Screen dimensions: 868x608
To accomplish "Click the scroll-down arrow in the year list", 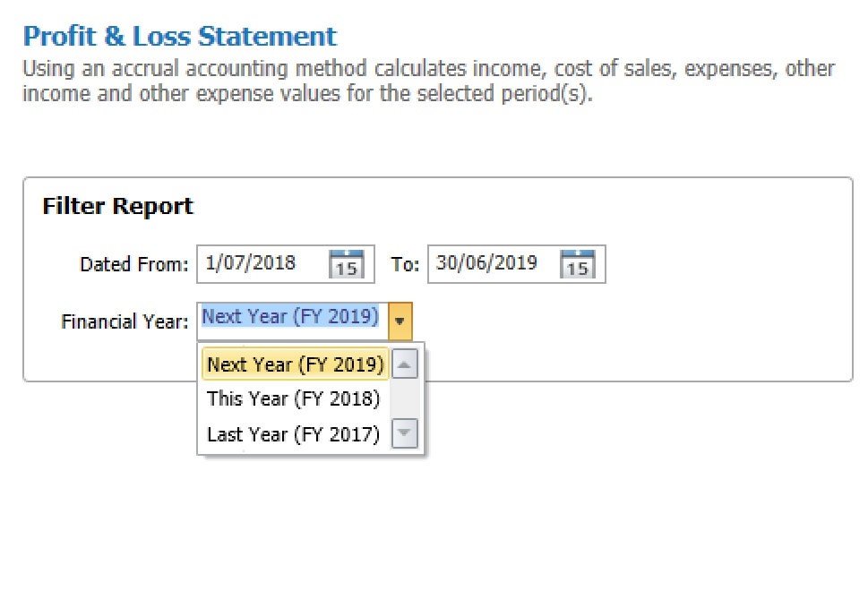I will (405, 432).
